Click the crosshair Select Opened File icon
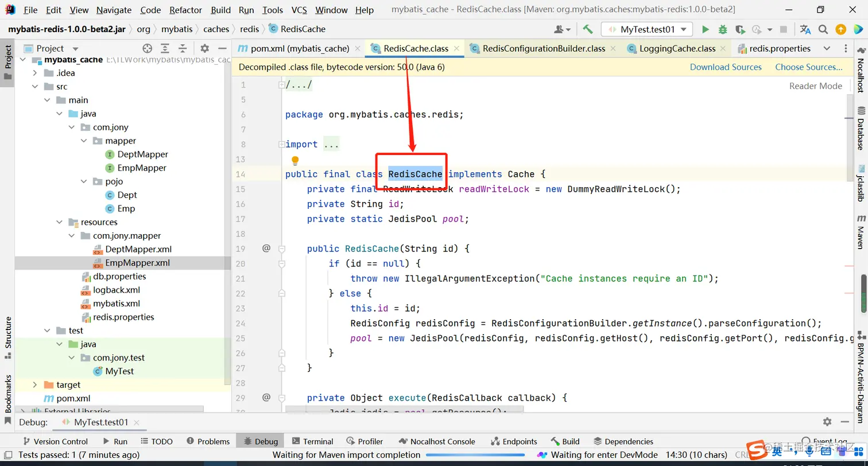This screenshot has width=868, height=466. (x=148, y=49)
